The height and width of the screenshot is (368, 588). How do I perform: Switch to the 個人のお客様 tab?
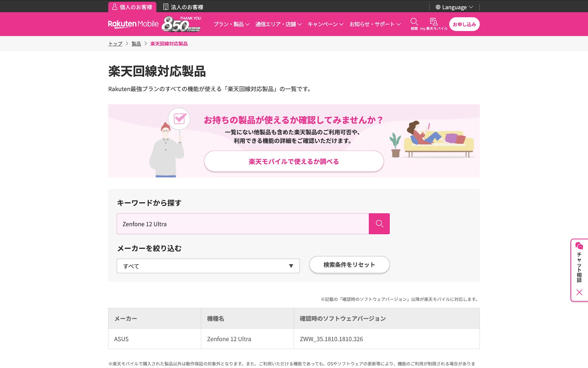(x=132, y=7)
